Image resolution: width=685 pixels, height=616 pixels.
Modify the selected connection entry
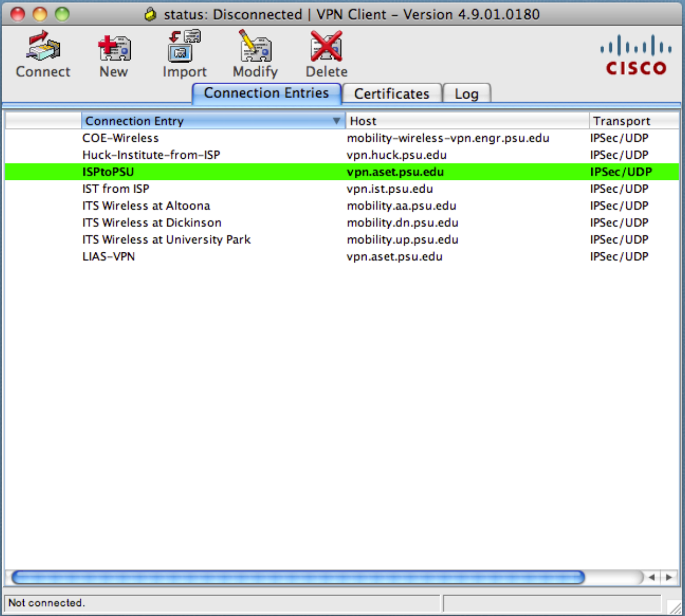pos(255,54)
